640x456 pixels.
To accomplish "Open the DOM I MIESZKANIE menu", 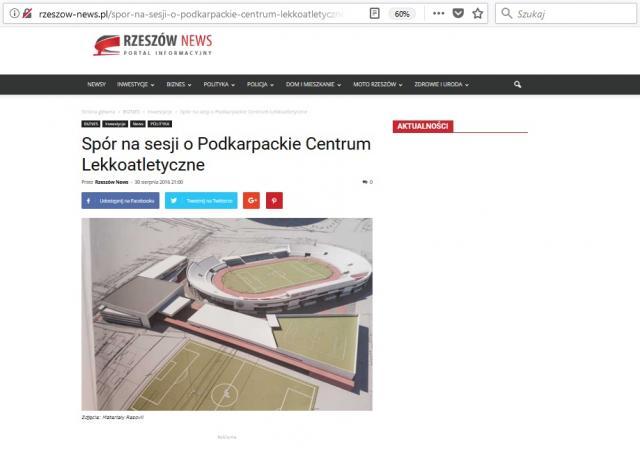I will [313, 85].
